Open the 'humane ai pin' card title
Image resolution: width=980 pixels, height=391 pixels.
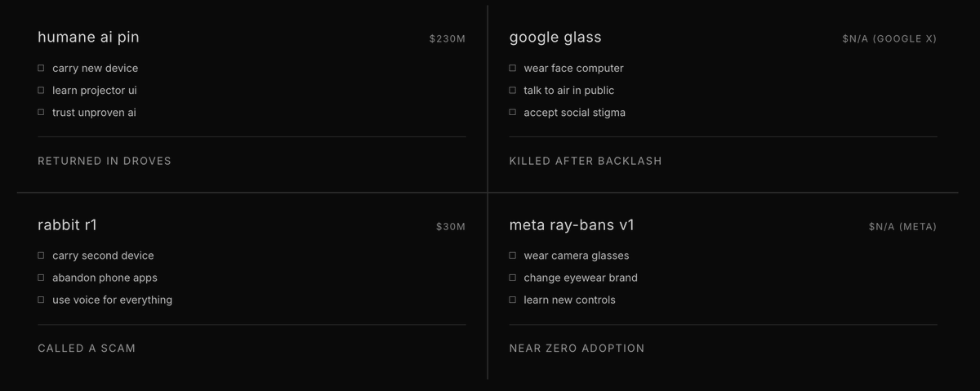coord(88,38)
